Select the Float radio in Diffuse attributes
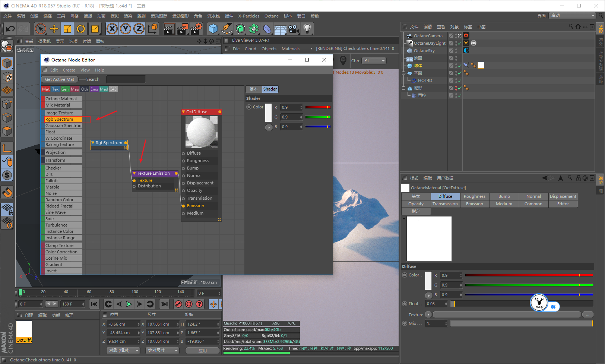Image resolution: width=605 pixels, height=364 pixels. pyautogui.click(x=405, y=304)
